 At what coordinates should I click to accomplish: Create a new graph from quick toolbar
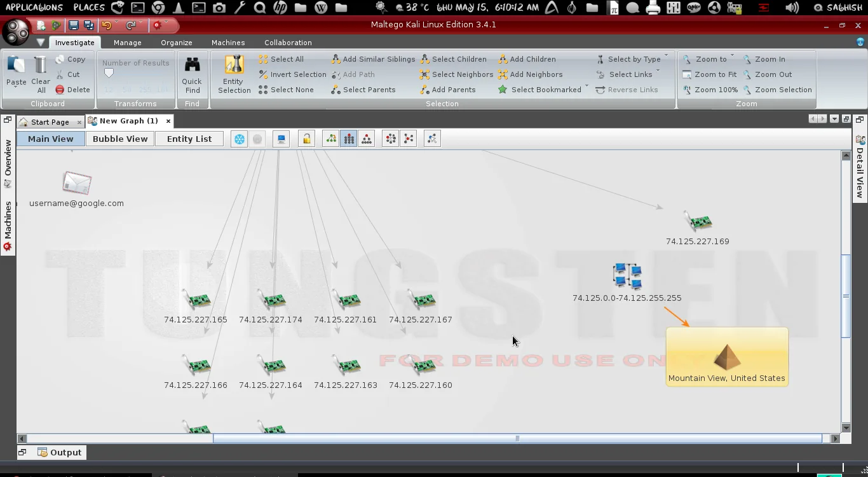[41, 26]
